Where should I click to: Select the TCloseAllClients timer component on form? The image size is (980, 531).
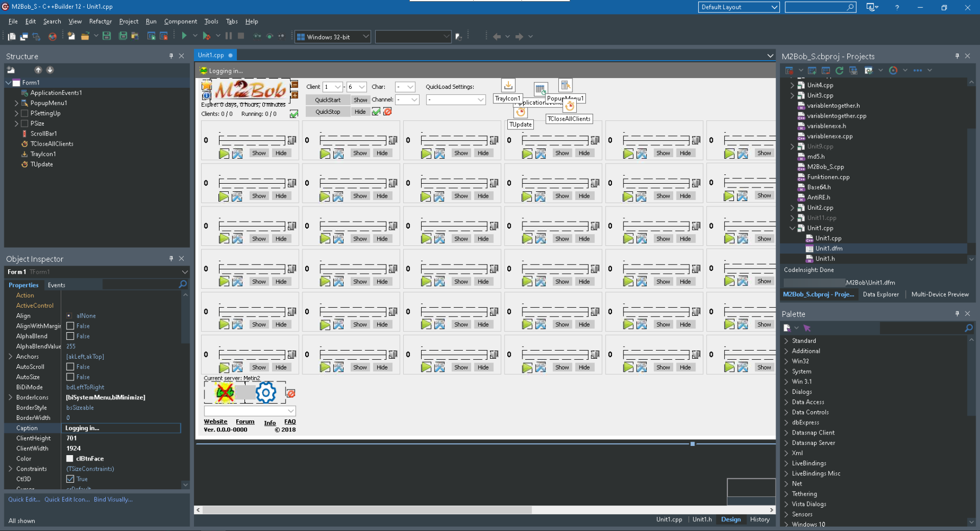click(569, 106)
